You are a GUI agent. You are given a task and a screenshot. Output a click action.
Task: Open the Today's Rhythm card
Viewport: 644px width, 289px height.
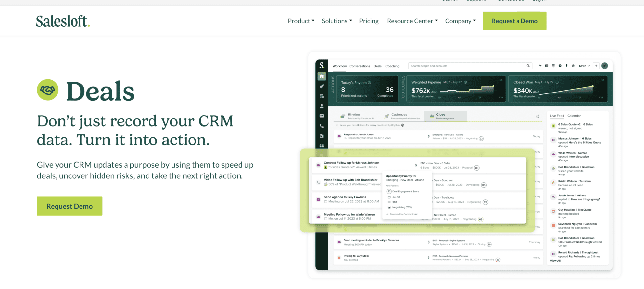tap(367, 89)
